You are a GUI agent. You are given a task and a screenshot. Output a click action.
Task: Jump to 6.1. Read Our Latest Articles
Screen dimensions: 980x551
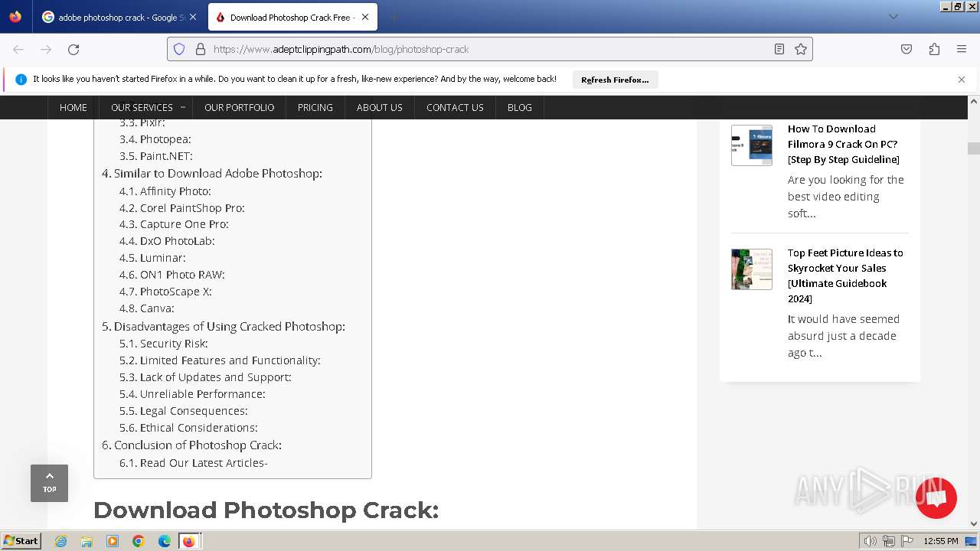pos(194,463)
